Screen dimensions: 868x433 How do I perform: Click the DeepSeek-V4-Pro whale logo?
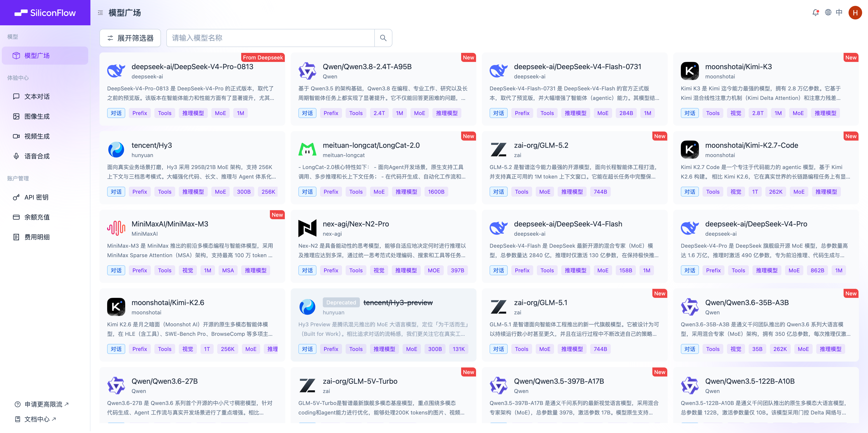pos(690,228)
